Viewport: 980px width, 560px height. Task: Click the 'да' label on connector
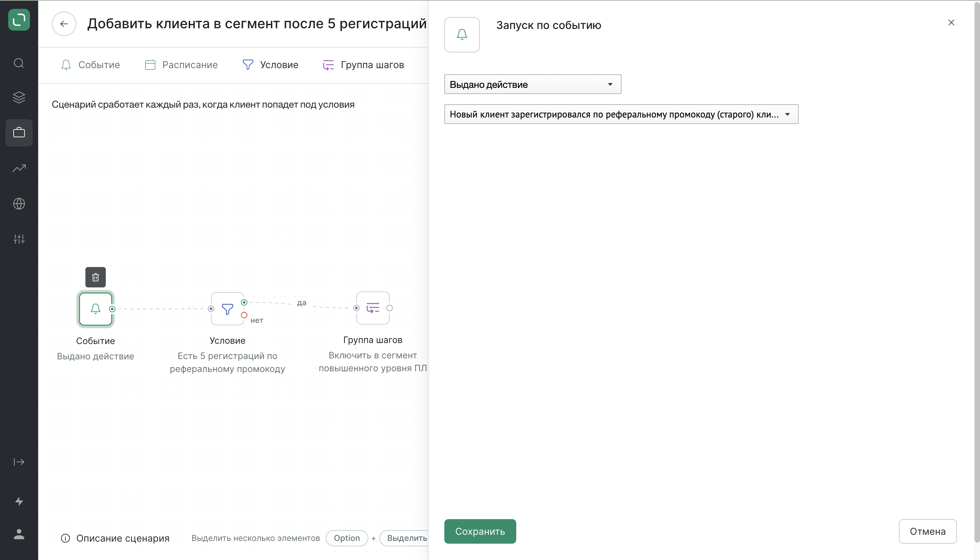[302, 303]
